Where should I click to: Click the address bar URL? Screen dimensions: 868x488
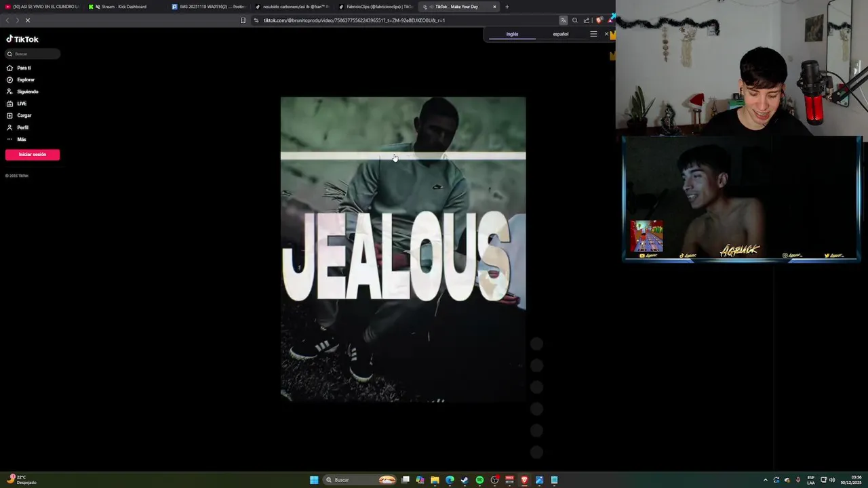coord(354,20)
